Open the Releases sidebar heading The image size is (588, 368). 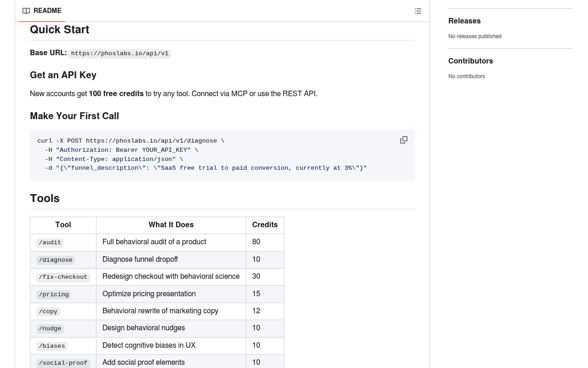(x=464, y=21)
